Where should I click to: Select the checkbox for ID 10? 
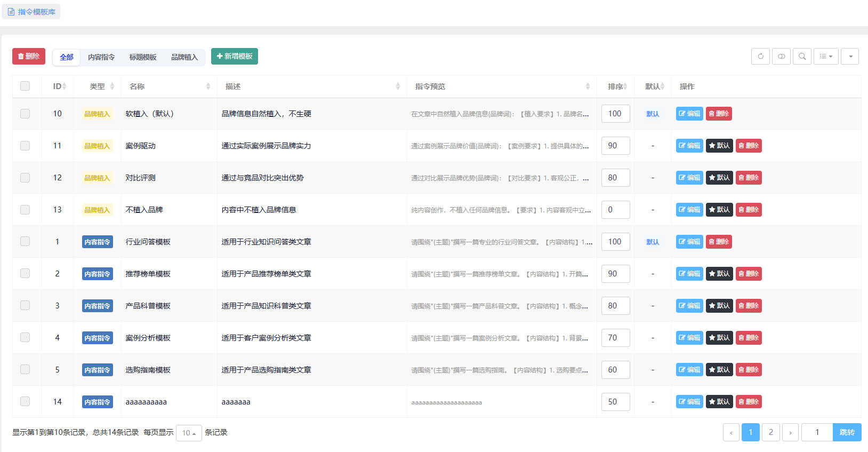(x=25, y=114)
